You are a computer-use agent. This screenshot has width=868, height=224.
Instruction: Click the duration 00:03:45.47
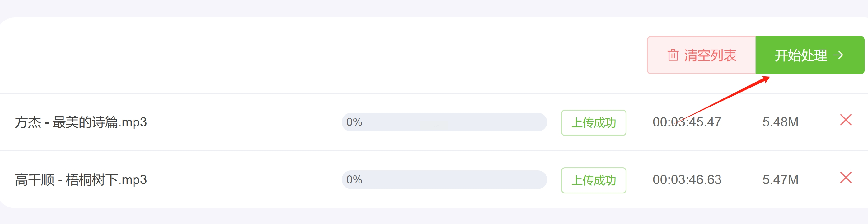pos(687,122)
